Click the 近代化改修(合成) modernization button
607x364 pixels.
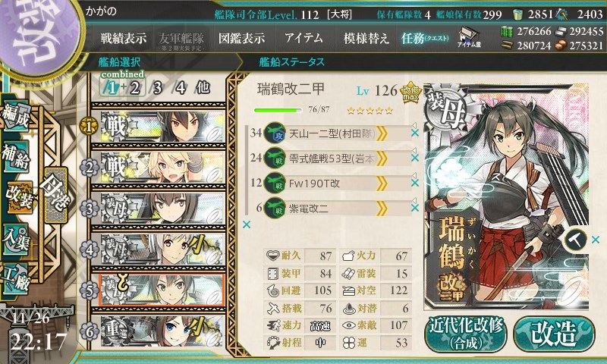point(466,334)
